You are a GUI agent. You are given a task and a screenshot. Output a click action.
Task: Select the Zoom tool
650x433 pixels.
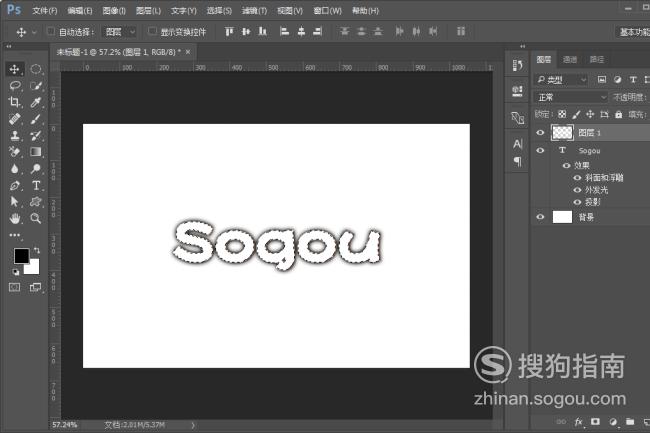(x=36, y=218)
